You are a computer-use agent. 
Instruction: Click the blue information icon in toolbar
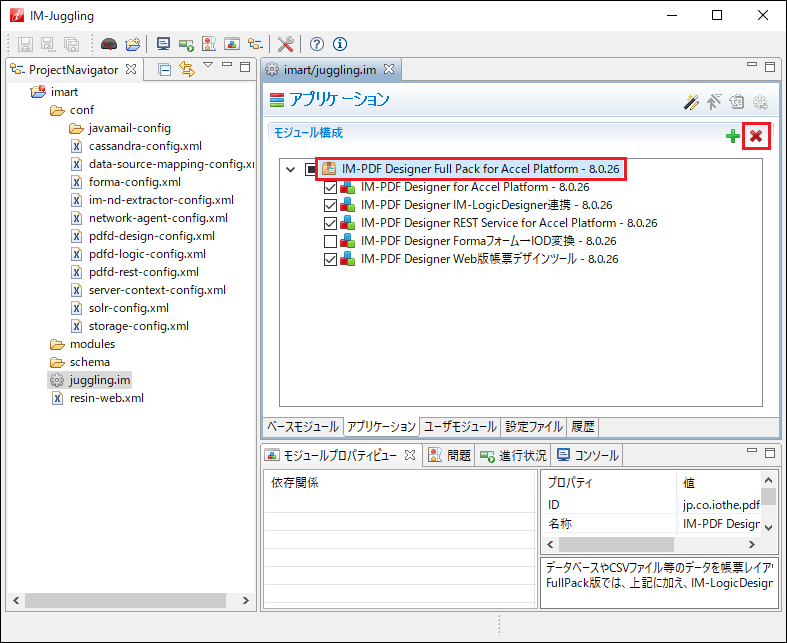point(340,44)
